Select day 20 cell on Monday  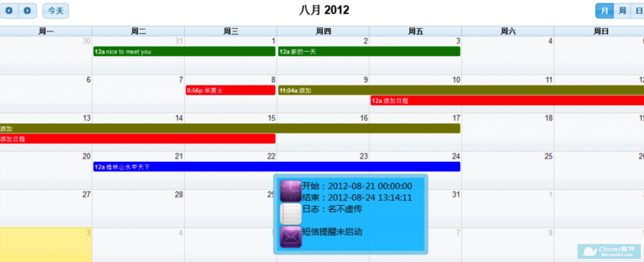tap(46, 170)
